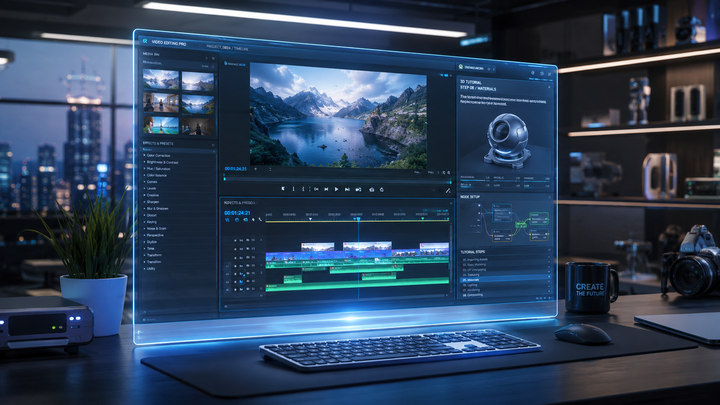720x405 pixels.
Task: Select the Noise & Grain effect row
Action: [x=179, y=228]
